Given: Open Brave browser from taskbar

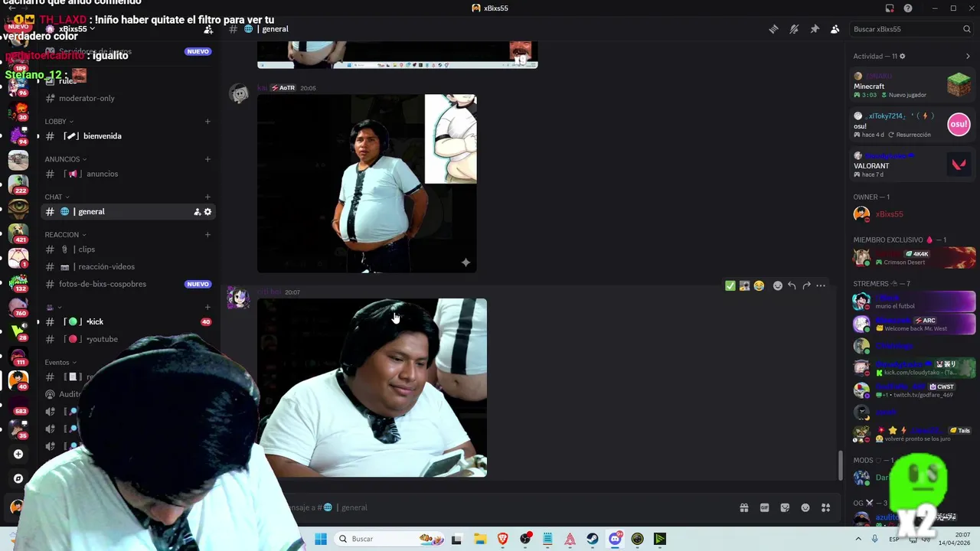Looking at the screenshot, I should coord(502,540).
